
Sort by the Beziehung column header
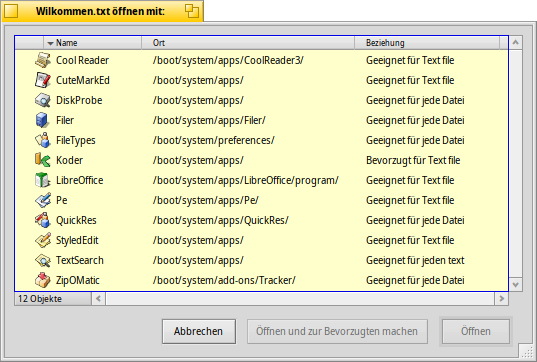tap(427, 43)
